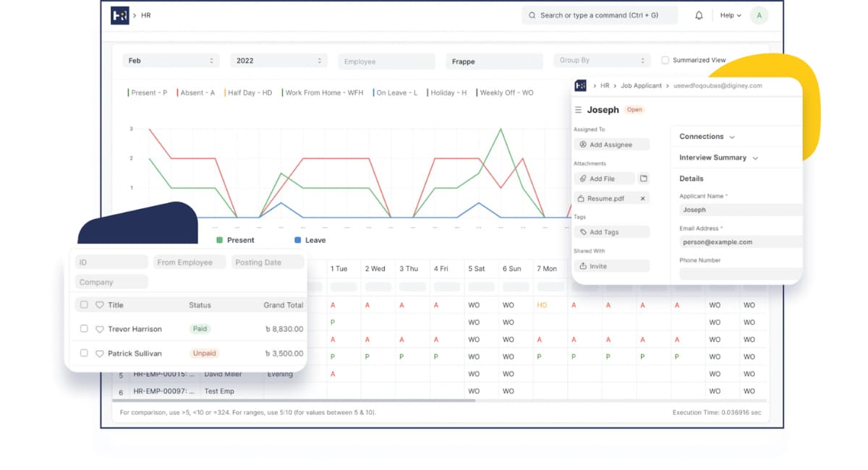This screenshot has width=868, height=470.
Task: Tick the select-all checkbox beside Title
Action: tap(84, 305)
